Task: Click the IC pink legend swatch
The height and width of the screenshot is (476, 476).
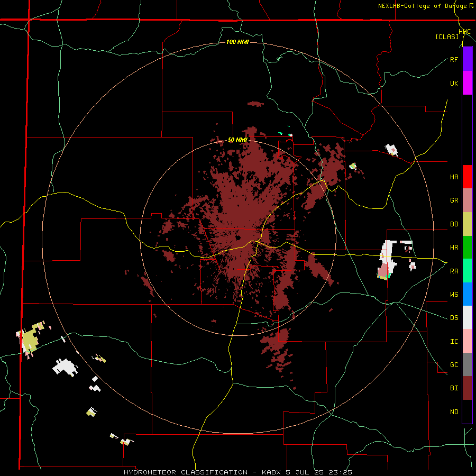Action: [467, 341]
